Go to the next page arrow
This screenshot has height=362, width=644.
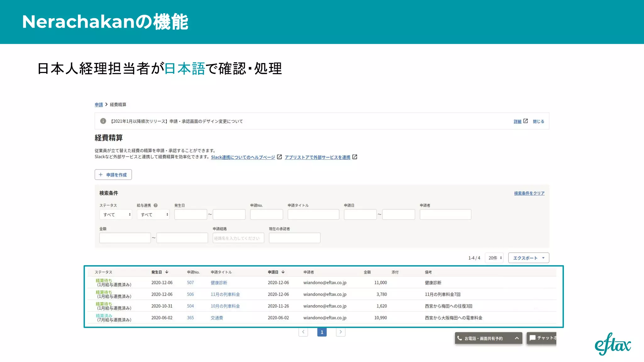tap(341, 332)
